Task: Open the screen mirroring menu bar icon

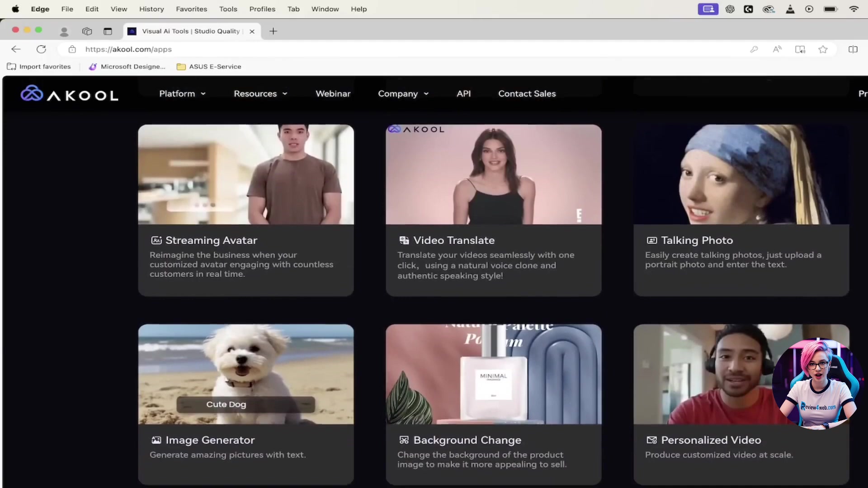Action: click(708, 9)
